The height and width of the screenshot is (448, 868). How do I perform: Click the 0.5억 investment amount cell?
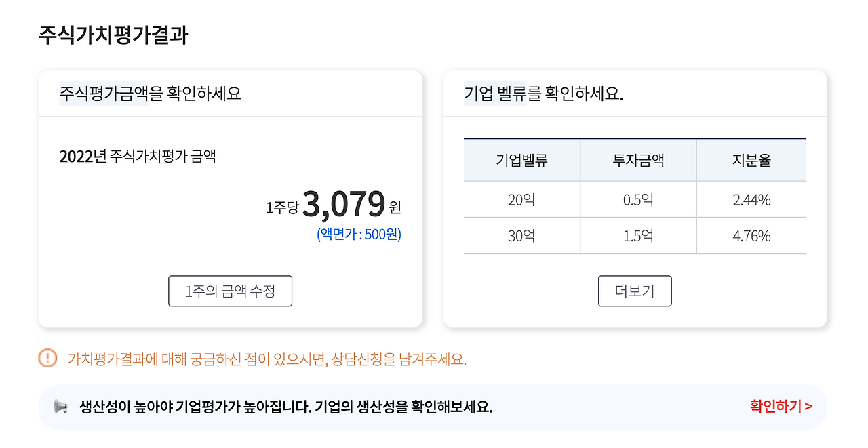[x=637, y=199]
